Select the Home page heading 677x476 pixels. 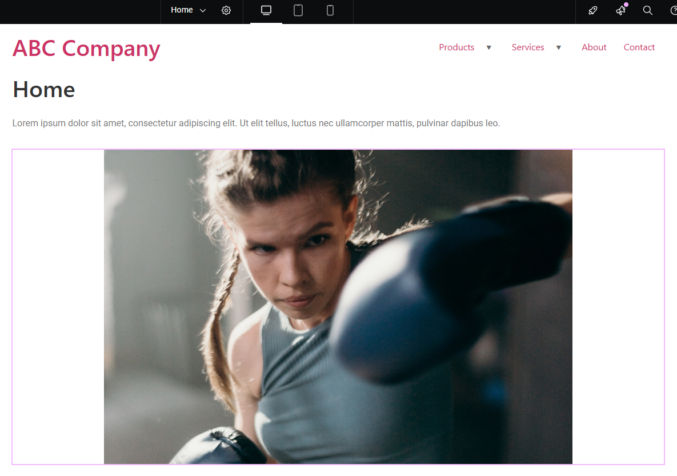coord(44,89)
